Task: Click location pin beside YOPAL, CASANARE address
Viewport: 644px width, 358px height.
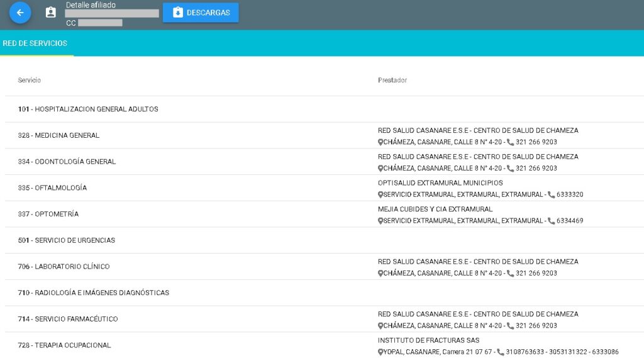Action: pos(380,352)
